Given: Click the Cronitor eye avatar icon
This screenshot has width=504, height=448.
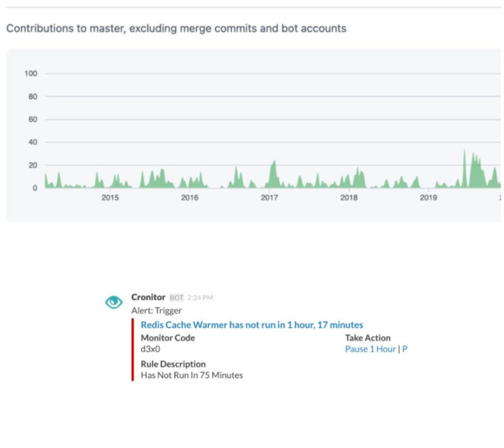Looking at the screenshot, I should pyautogui.click(x=114, y=302).
